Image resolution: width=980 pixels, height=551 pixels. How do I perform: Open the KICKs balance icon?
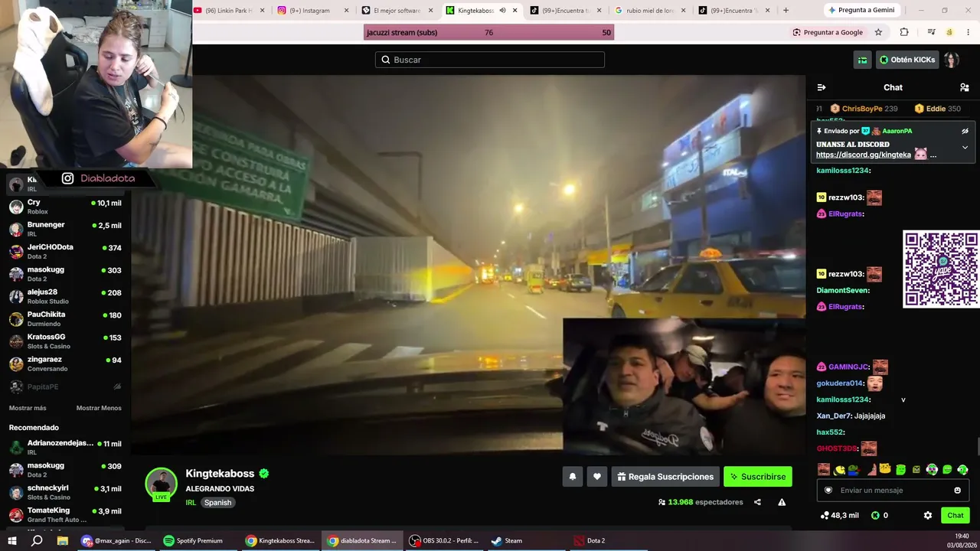point(875,515)
